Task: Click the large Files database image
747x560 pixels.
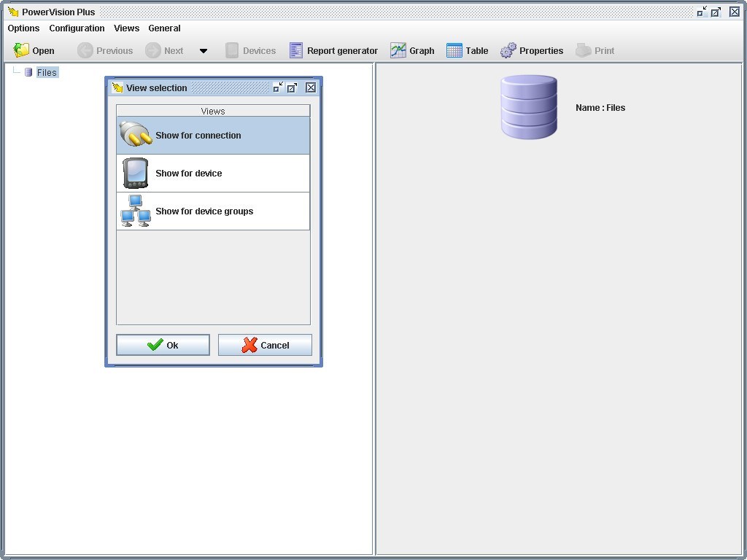Action: point(529,107)
